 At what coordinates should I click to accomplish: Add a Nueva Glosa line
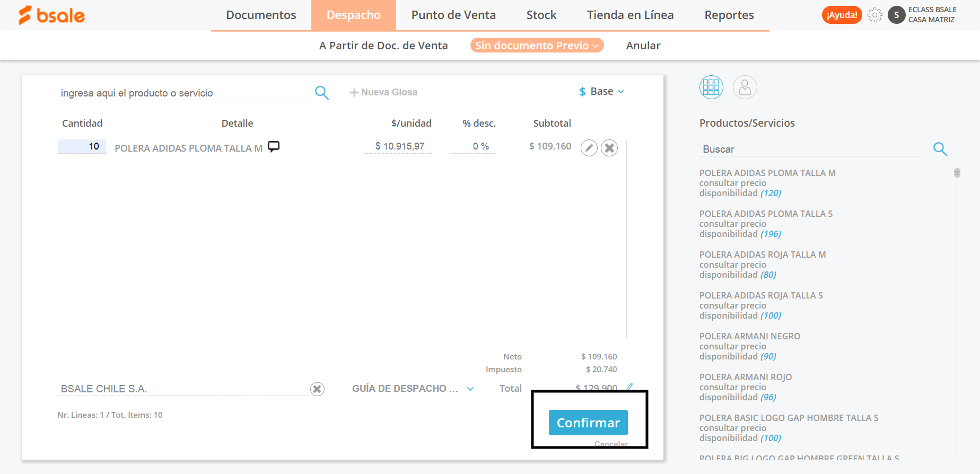[383, 92]
